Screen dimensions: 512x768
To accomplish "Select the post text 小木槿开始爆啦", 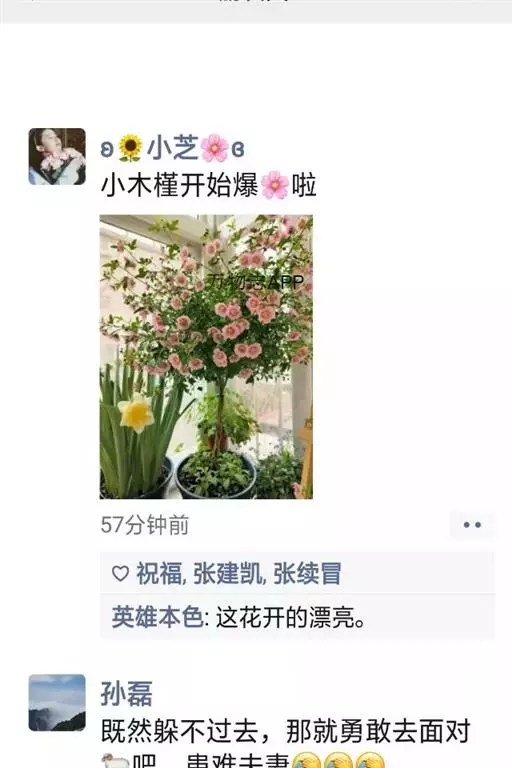I will click(209, 185).
